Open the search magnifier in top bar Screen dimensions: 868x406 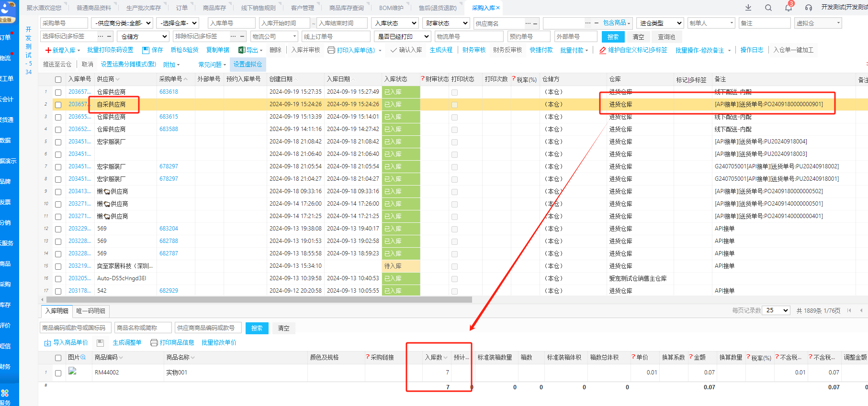point(768,8)
